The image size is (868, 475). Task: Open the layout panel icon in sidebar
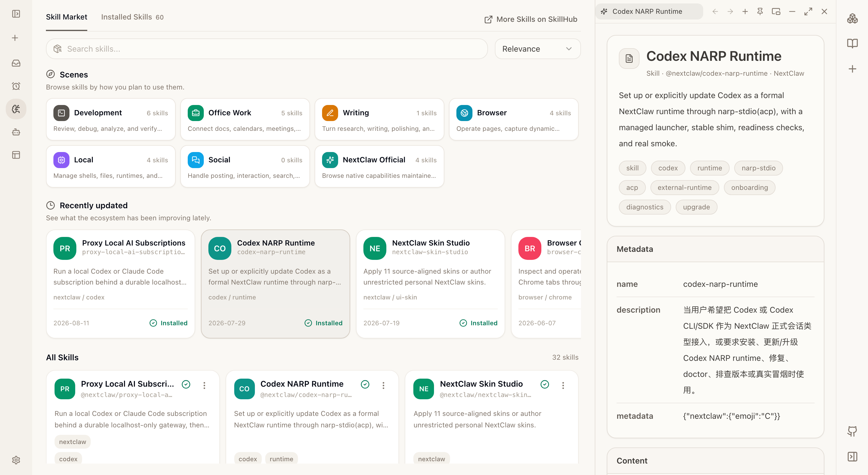[16, 155]
